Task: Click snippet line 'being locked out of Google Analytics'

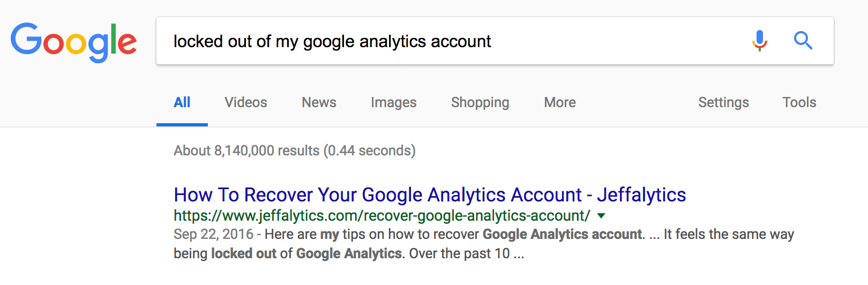Action: point(288,253)
